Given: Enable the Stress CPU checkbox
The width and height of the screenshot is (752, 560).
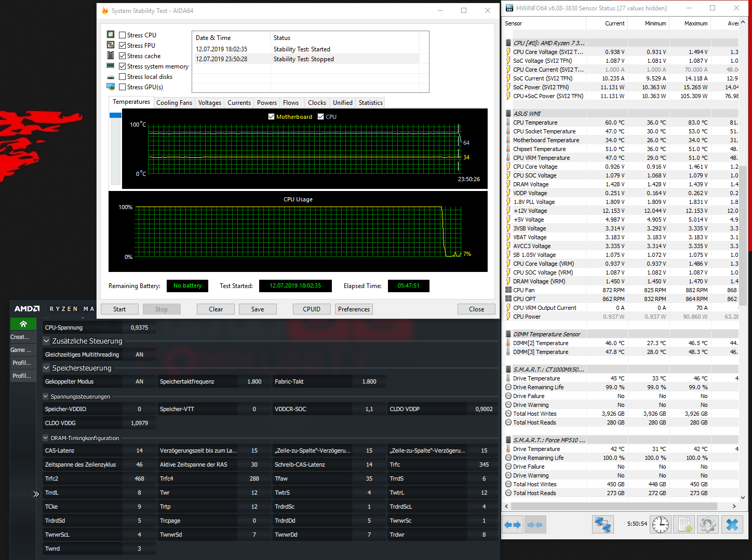Looking at the screenshot, I should click(x=123, y=35).
